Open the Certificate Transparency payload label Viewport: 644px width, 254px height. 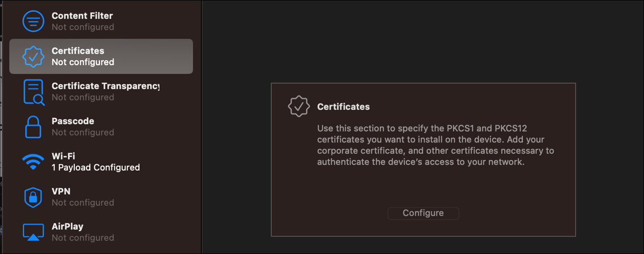click(x=105, y=86)
